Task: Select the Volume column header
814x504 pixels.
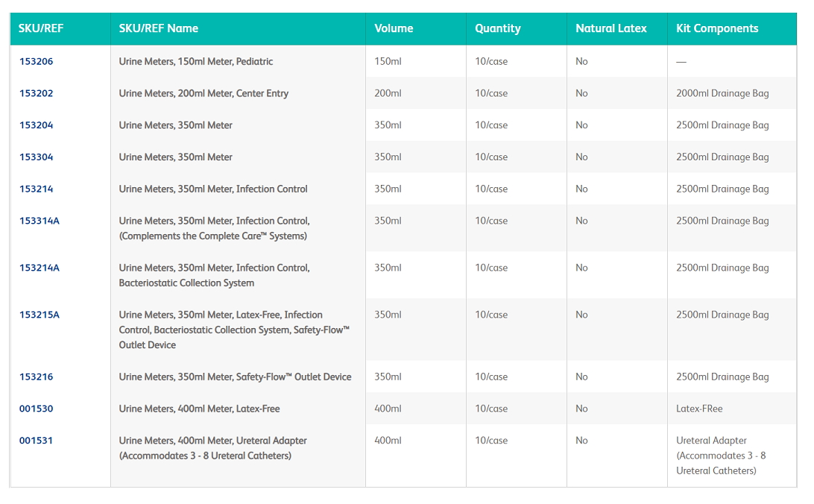Action: tap(394, 29)
